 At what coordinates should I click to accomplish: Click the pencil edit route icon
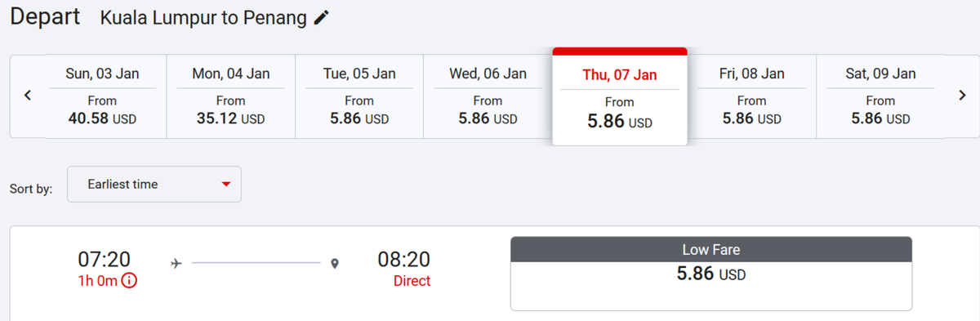(x=321, y=18)
